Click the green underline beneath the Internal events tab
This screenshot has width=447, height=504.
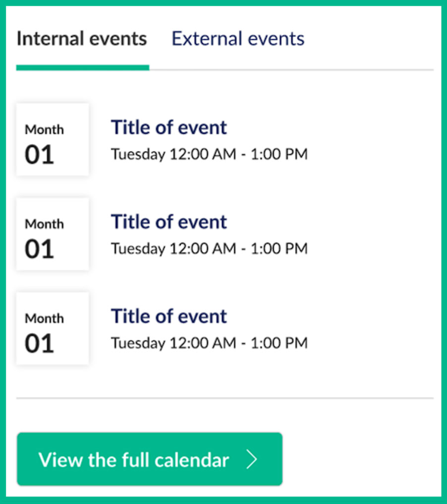(82, 68)
